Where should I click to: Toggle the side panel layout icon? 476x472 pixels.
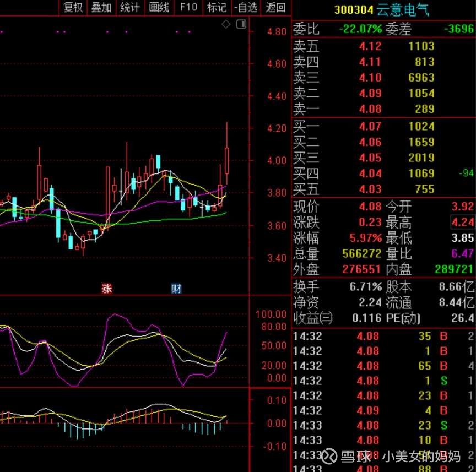241,24
